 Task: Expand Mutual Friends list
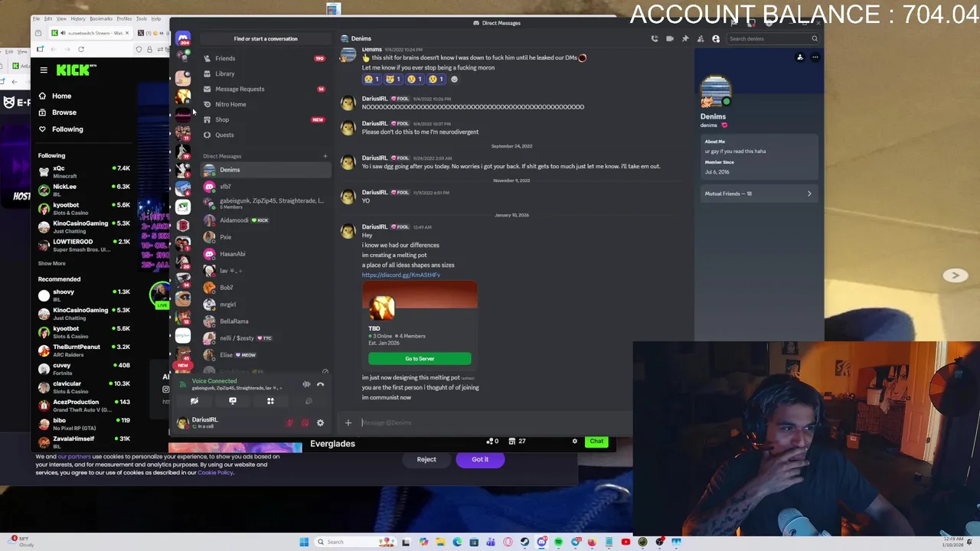[758, 194]
